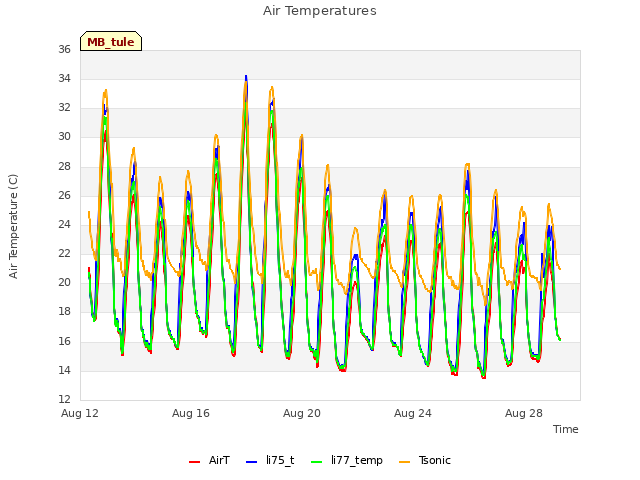This screenshot has width=640, height=480.
Task: Click the green li77_temp legend swatch
Action: (317, 462)
